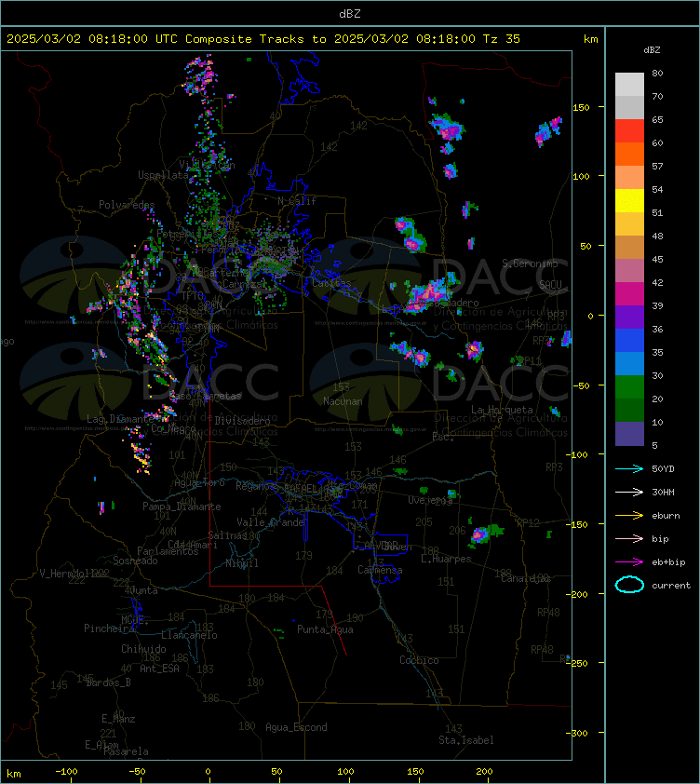Click the '50YD' legend label
The height and width of the screenshot is (784, 700).
(663, 469)
